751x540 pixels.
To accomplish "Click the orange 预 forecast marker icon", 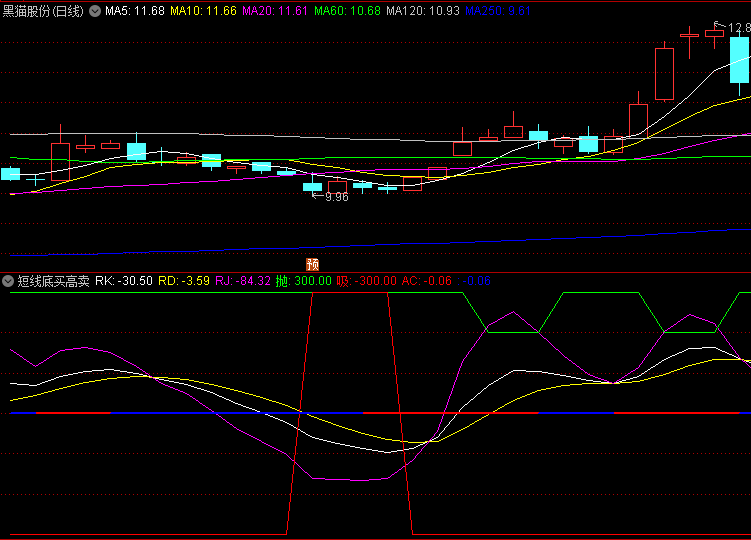I will (x=312, y=265).
